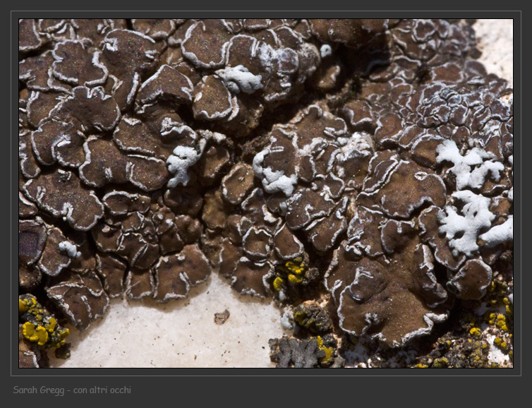Select the large white lichen patch at right

pyautogui.click(x=468, y=163)
